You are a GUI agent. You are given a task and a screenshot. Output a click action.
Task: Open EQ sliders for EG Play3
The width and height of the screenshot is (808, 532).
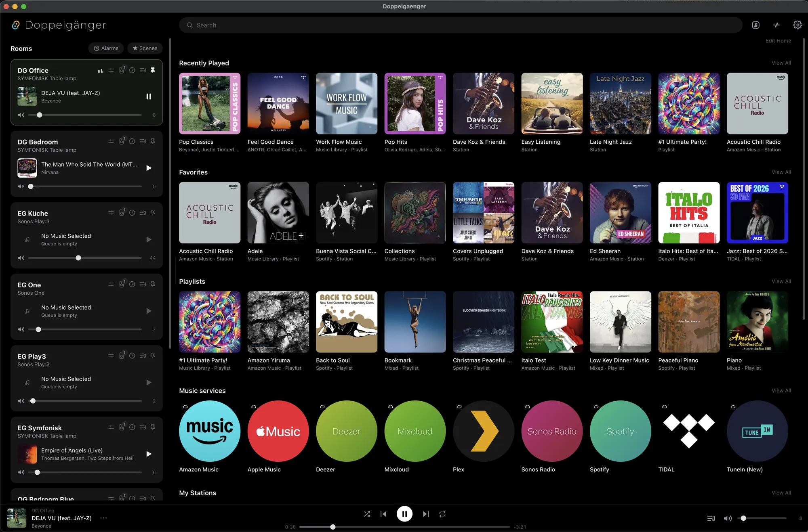[111, 356]
